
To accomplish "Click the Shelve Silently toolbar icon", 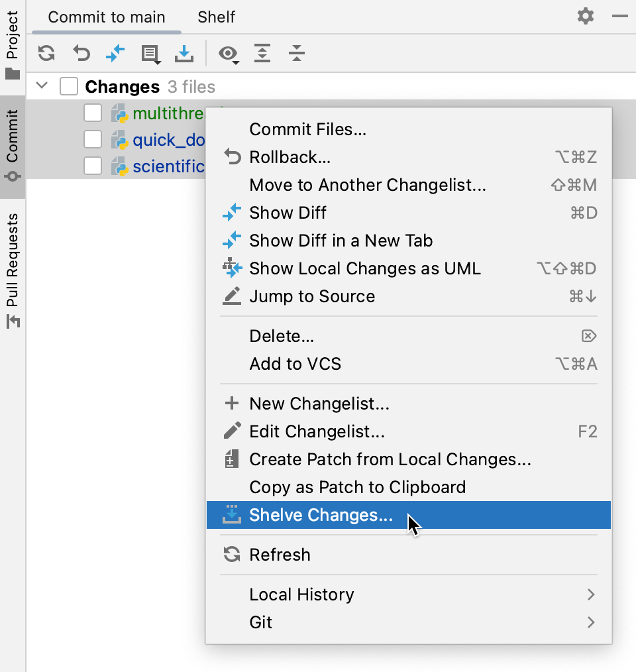I will (184, 54).
